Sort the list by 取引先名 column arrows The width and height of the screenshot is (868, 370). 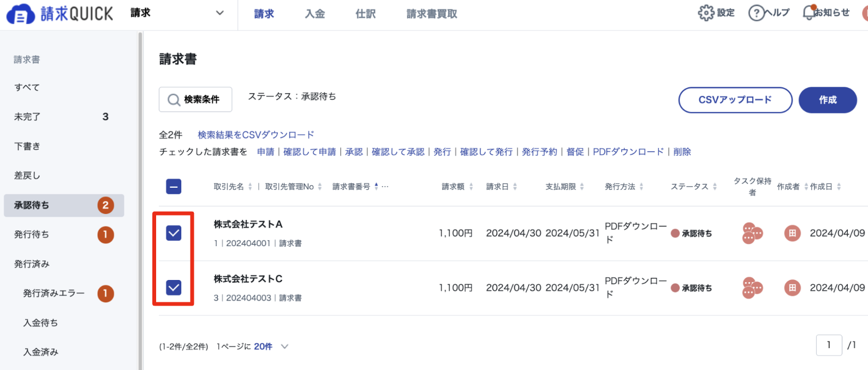pyautogui.click(x=250, y=187)
